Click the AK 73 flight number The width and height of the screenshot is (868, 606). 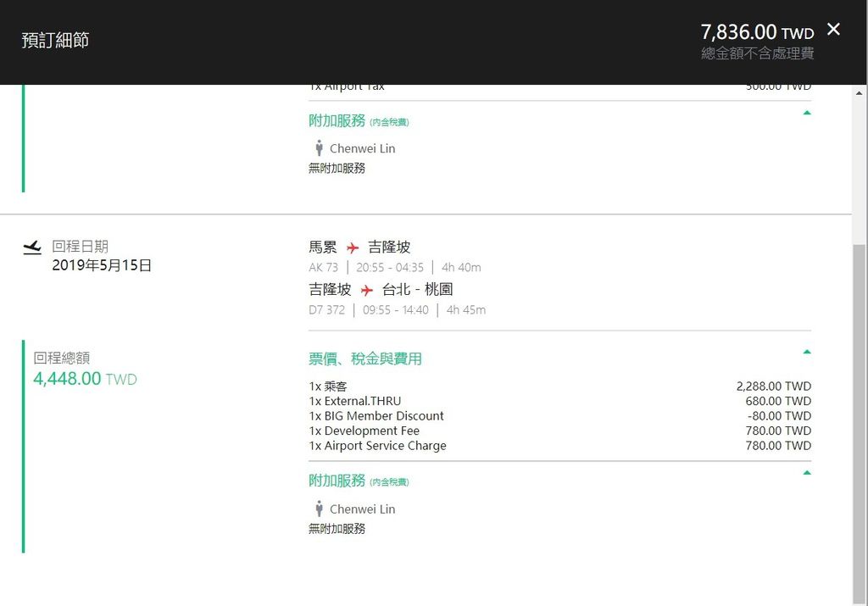[323, 268]
